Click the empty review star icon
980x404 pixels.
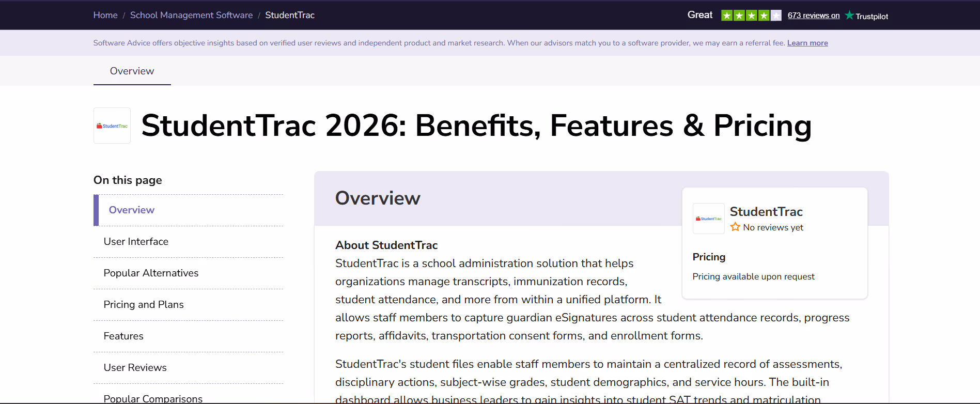pyautogui.click(x=735, y=227)
